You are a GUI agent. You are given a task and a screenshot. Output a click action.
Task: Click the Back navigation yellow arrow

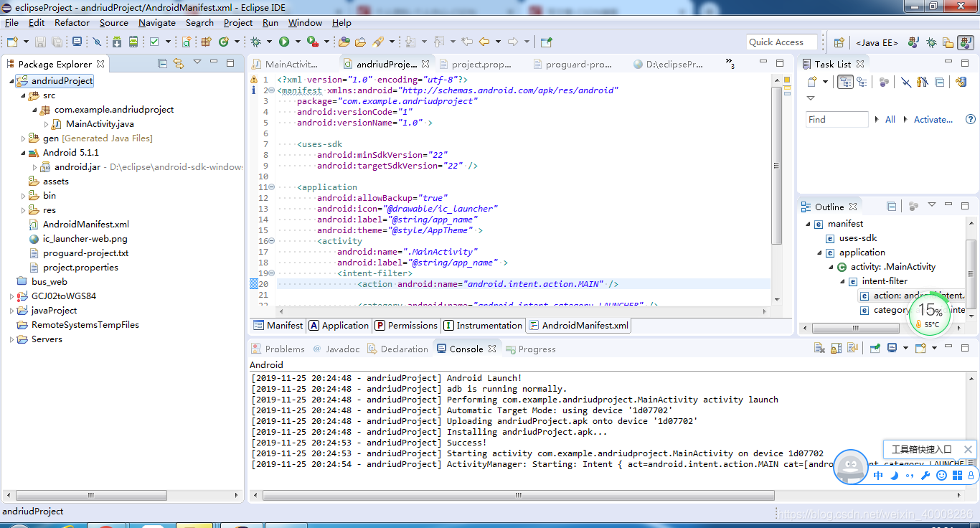click(485, 42)
